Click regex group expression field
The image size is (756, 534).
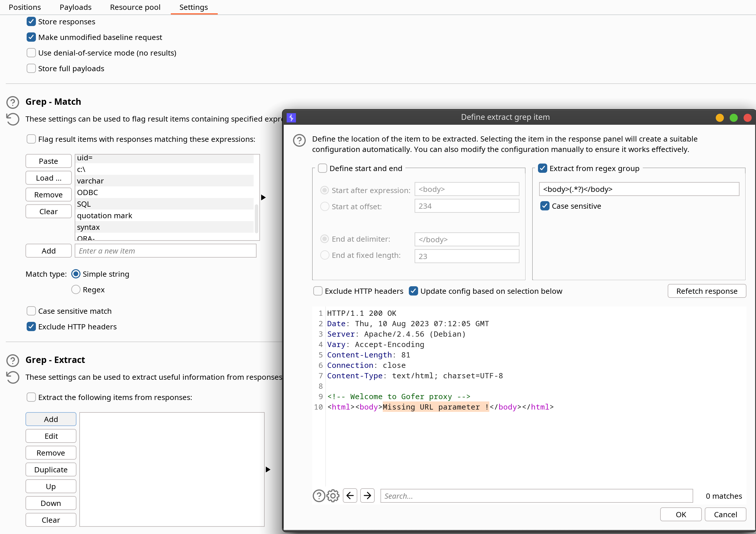click(639, 189)
